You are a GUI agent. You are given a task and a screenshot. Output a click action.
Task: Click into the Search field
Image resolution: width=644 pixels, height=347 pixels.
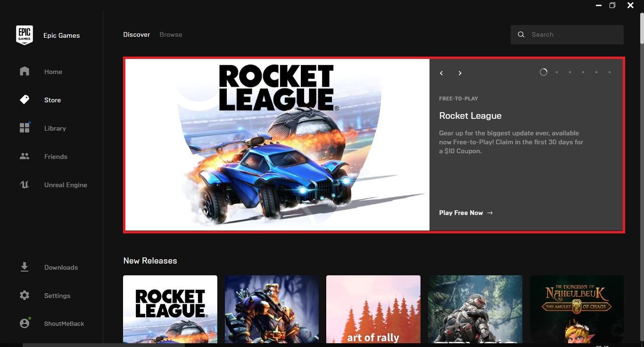(x=567, y=34)
